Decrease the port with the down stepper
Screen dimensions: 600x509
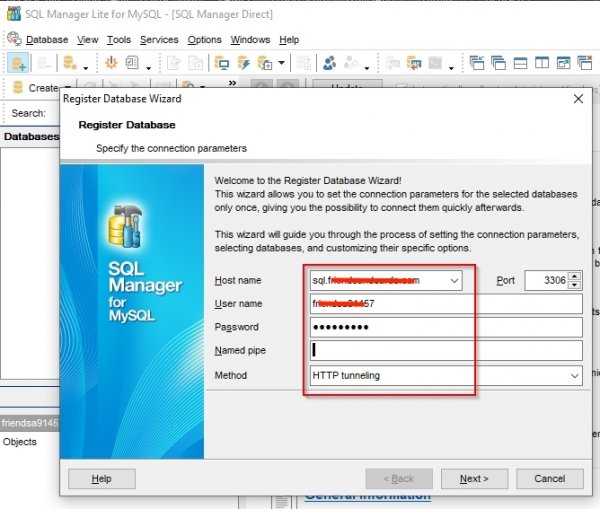tap(574, 285)
